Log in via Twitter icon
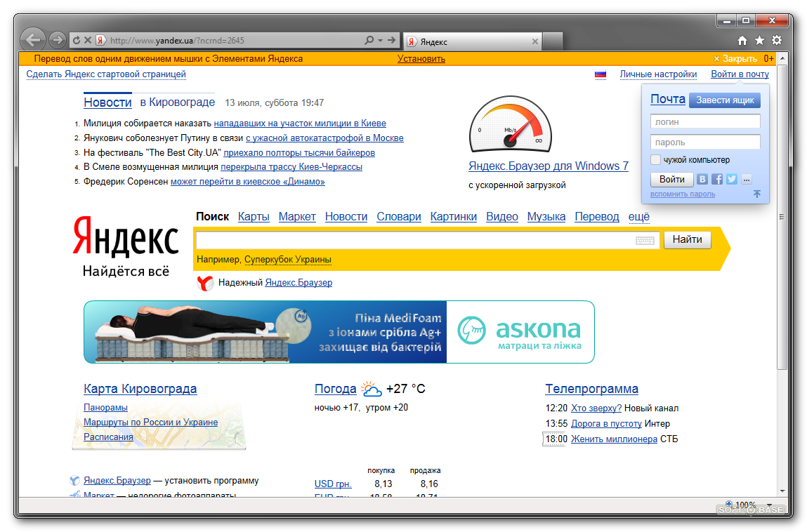Viewport: 807px width, 532px height. point(731,179)
